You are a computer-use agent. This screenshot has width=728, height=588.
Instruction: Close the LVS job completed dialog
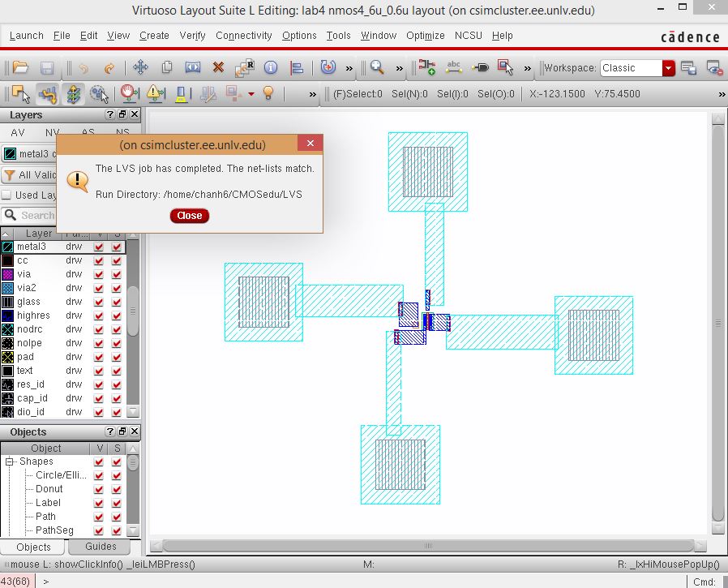coord(189,216)
